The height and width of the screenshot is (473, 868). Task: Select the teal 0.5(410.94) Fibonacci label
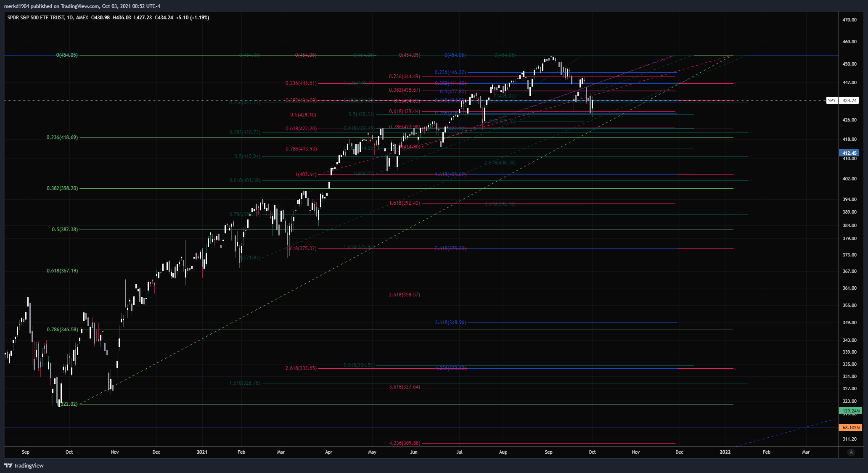pos(247,156)
